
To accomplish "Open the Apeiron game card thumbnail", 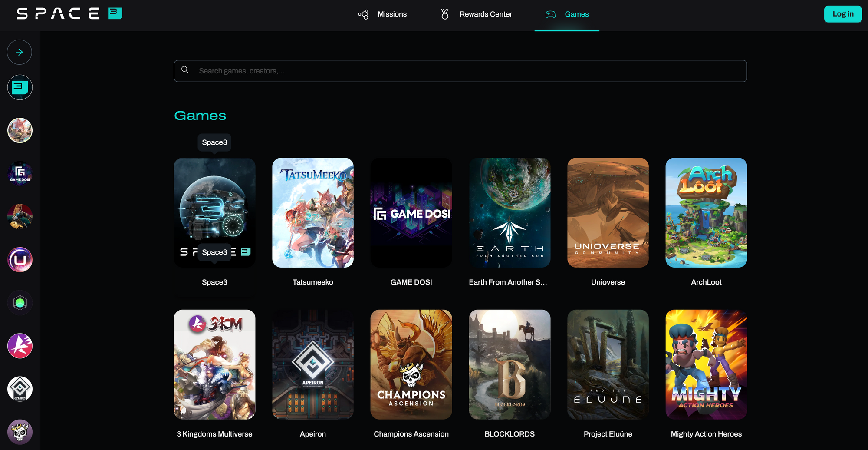I will click(313, 364).
